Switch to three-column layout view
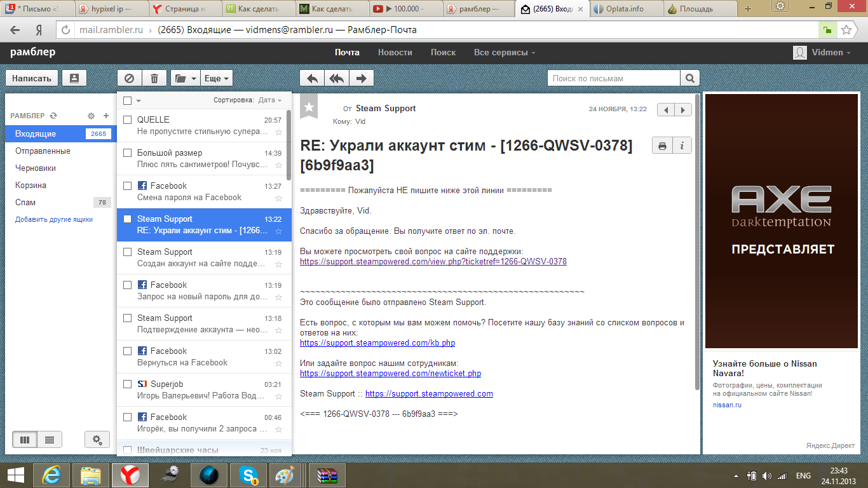Viewport: 868px width, 488px height. [x=25, y=439]
